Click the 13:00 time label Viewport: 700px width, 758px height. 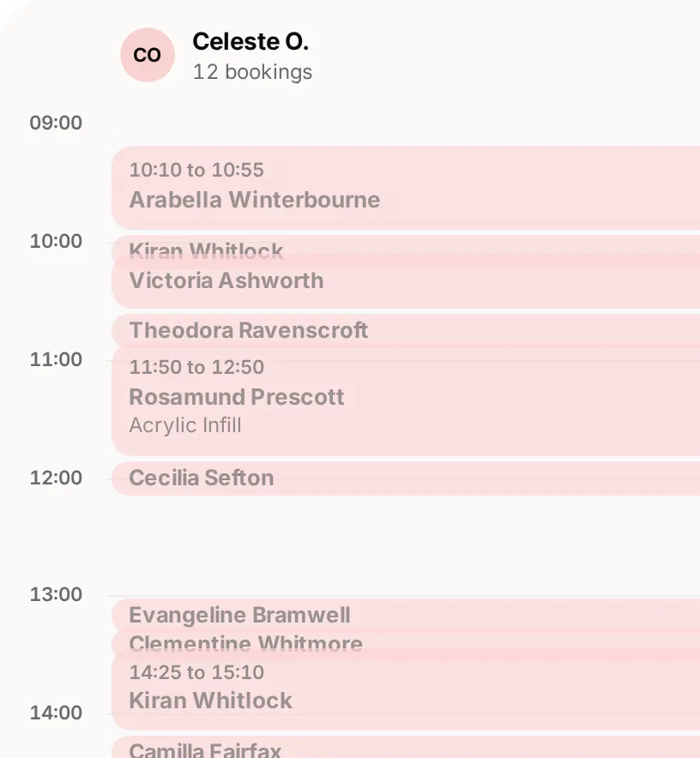[x=56, y=594]
